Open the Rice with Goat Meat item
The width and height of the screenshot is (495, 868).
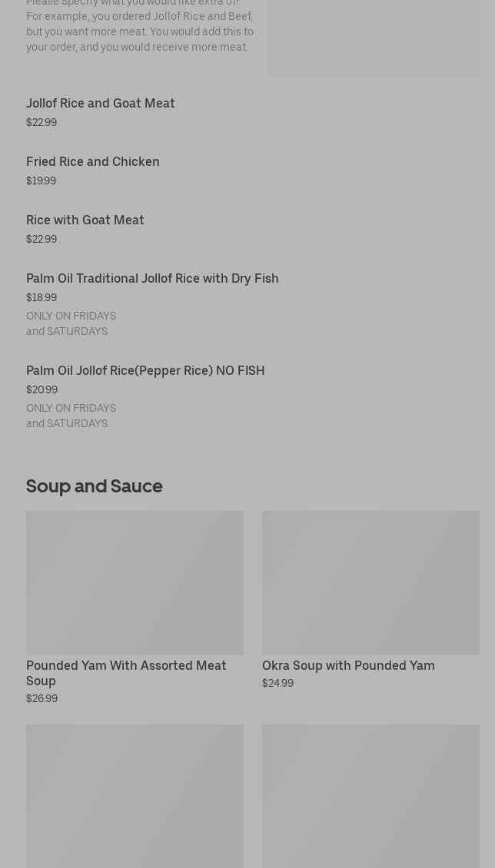click(x=85, y=220)
